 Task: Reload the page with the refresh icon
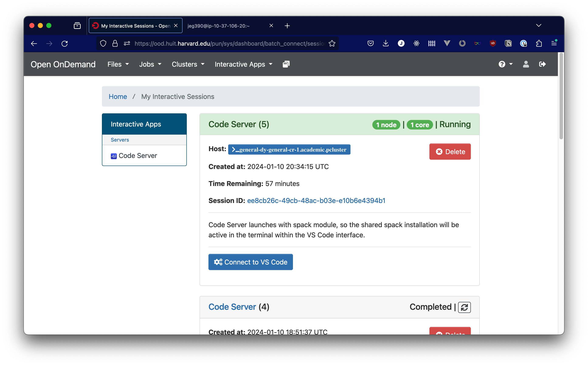64,44
